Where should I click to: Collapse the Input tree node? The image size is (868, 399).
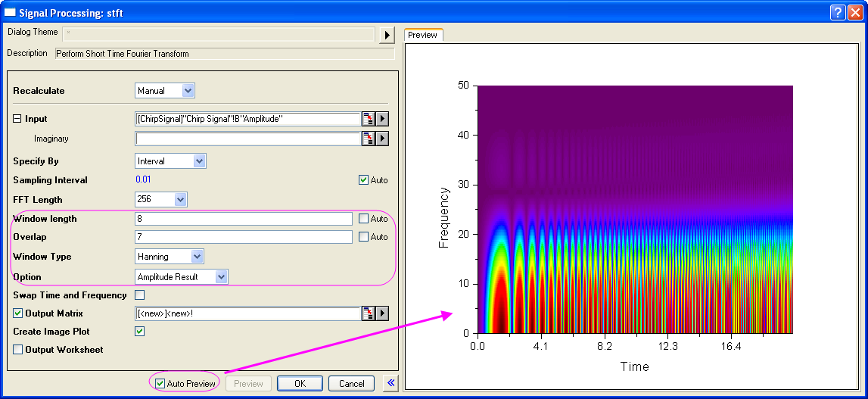click(x=17, y=119)
